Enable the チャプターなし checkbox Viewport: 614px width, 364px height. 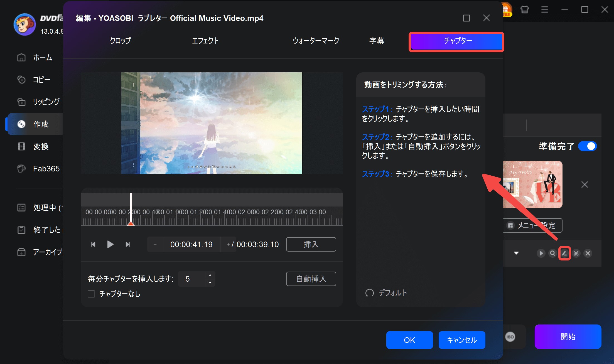tap(91, 294)
